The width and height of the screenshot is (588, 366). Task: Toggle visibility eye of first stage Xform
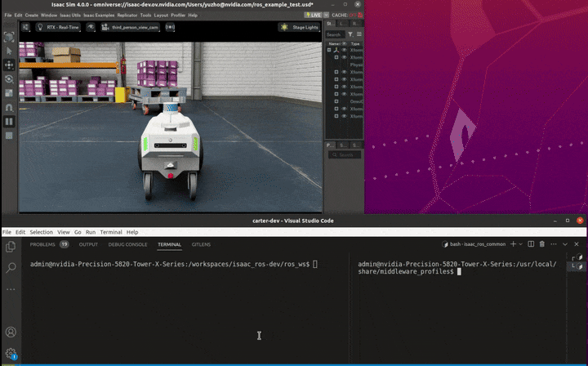[344, 50]
